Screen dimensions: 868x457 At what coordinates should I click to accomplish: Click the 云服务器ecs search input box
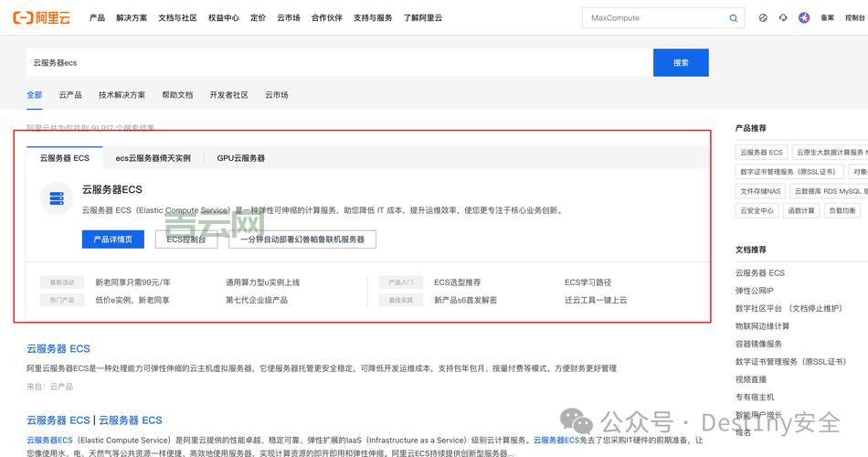click(339, 62)
